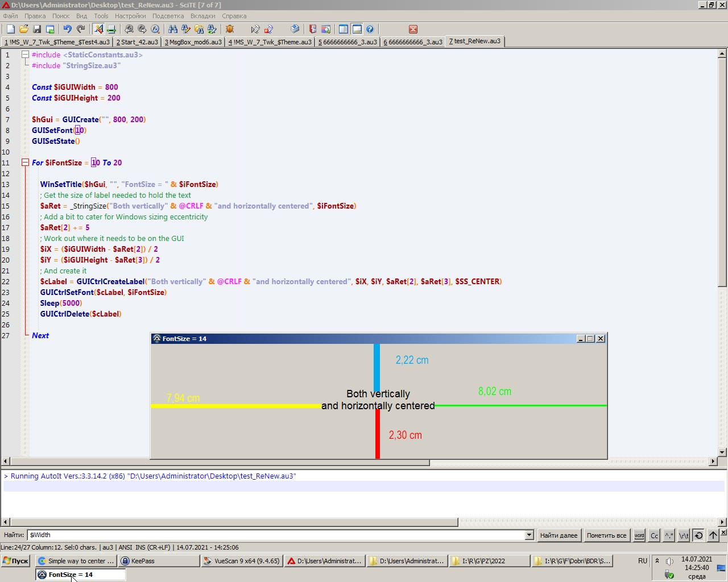
Task: Click the Save floppy disk icon
Action: point(37,29)
